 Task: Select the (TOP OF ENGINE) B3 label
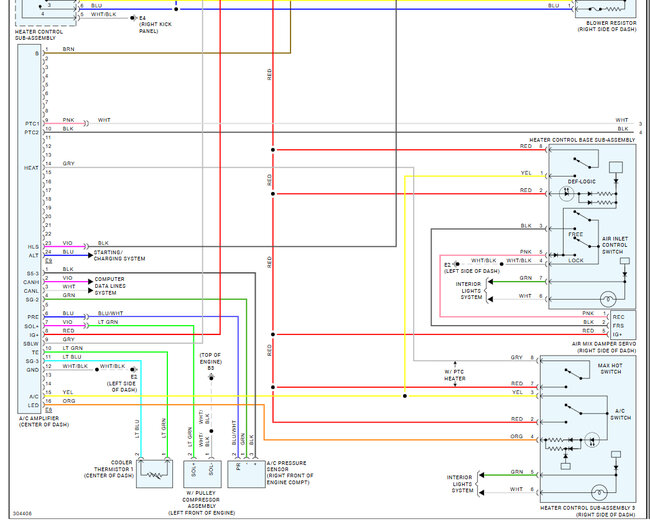211,361
